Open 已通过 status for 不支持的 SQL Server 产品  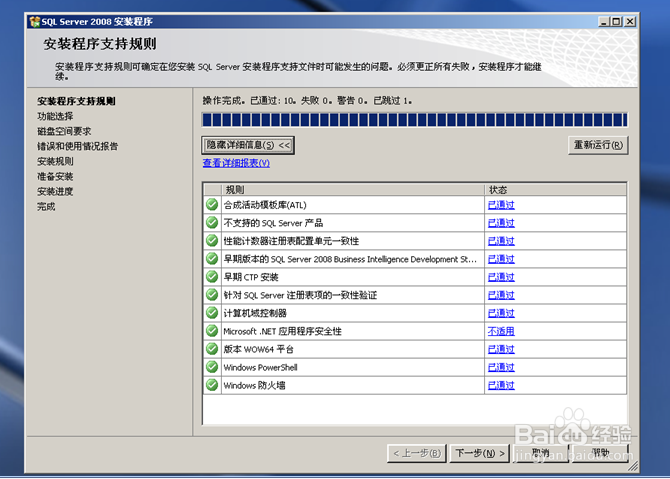(x=501, y=223)
